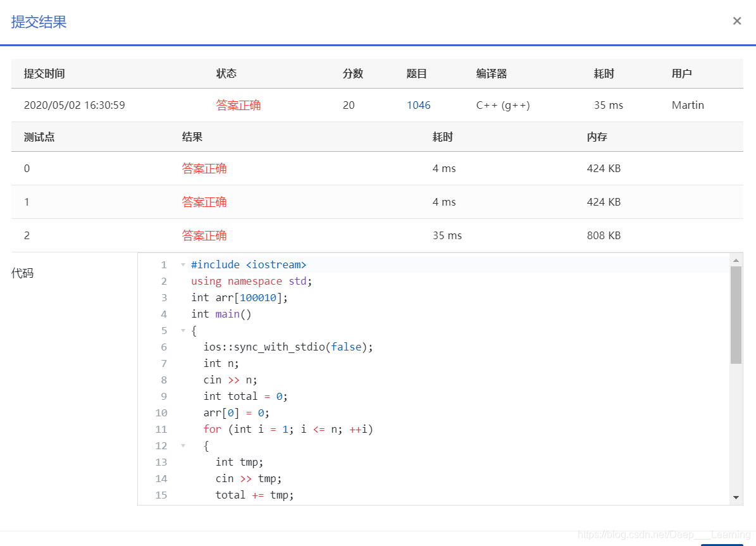Select the username Martin
The image size is (756, 546).
(x=688, y=105)
